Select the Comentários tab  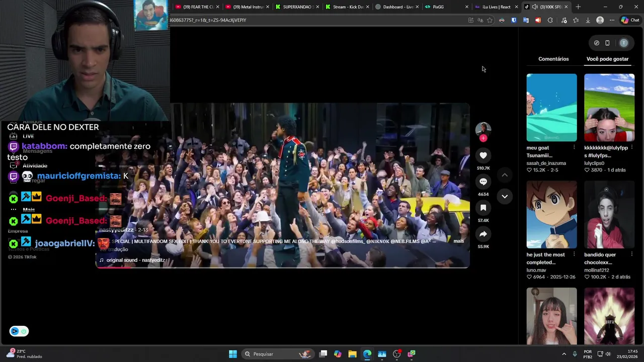pyautogui.click(x=553, y=59)
